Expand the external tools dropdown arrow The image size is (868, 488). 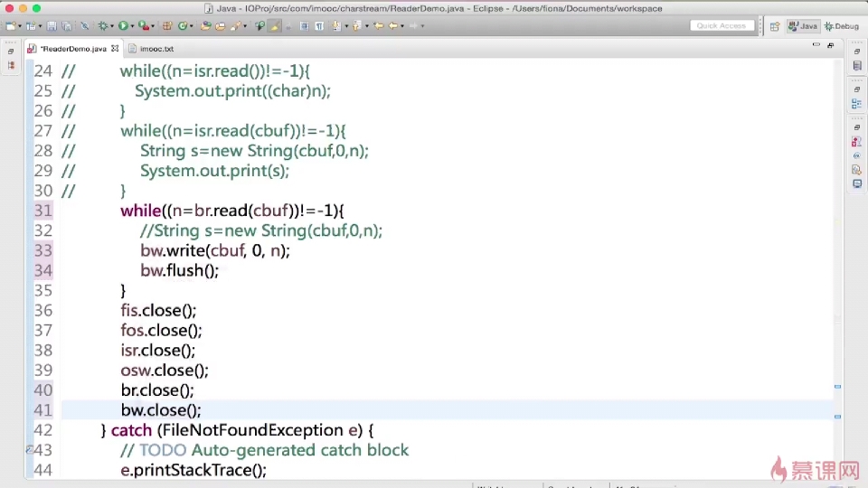153,26
